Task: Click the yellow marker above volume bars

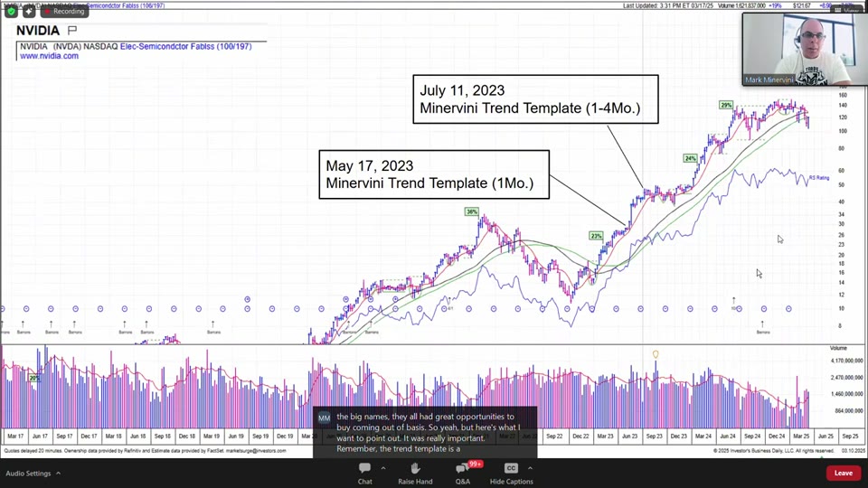Action: coord(656,354)
